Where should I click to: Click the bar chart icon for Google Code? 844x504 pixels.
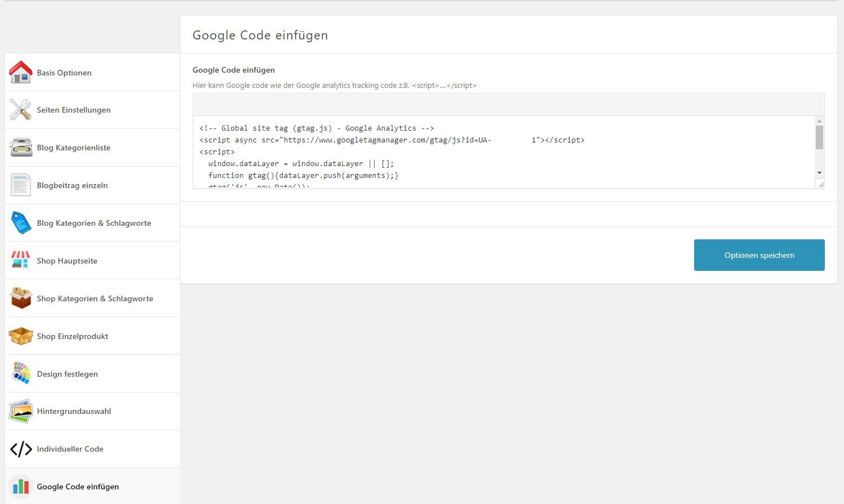click(21, 487)
